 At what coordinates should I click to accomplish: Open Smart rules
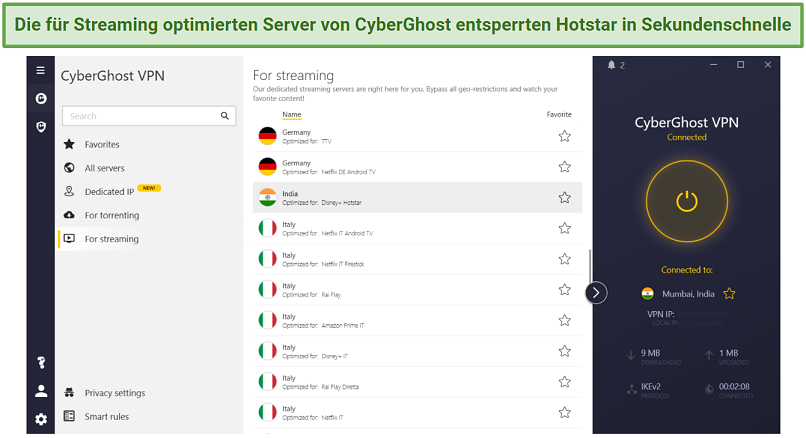coord(106,416)
